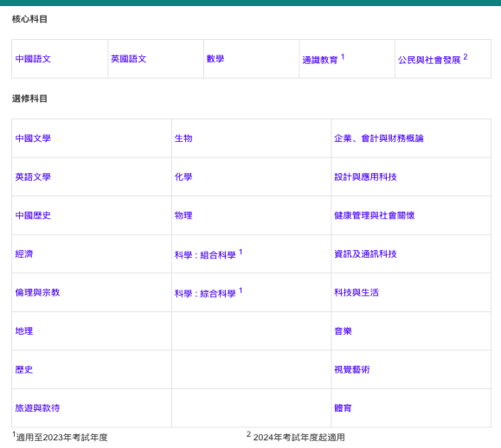Open 健康管理與社會關懷 subject link
Viewport: 501px width, 448px height.
(374, 215)
